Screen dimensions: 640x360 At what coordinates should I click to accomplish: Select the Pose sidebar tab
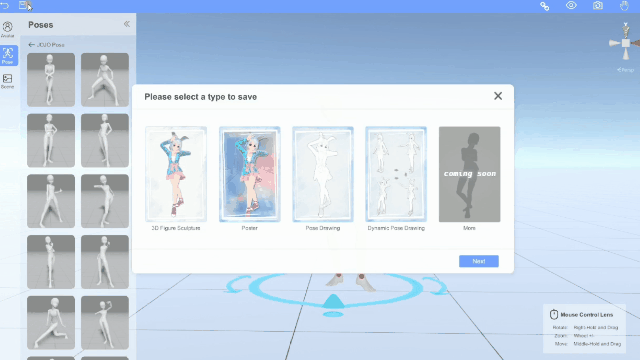(8, 55)
